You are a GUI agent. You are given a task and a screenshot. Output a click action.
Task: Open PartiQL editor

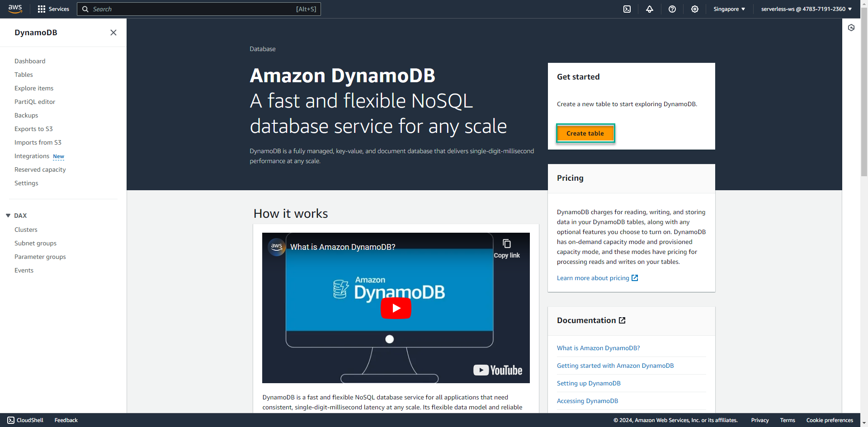(35, 102)
